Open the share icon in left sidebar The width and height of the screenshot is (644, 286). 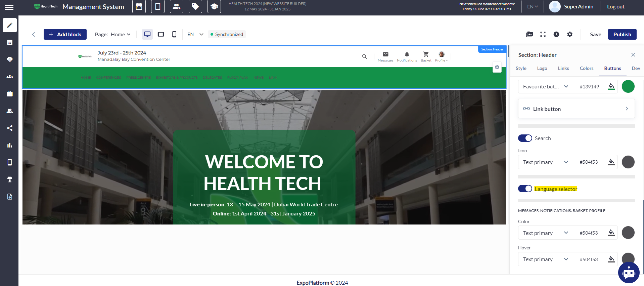[10, 128]
